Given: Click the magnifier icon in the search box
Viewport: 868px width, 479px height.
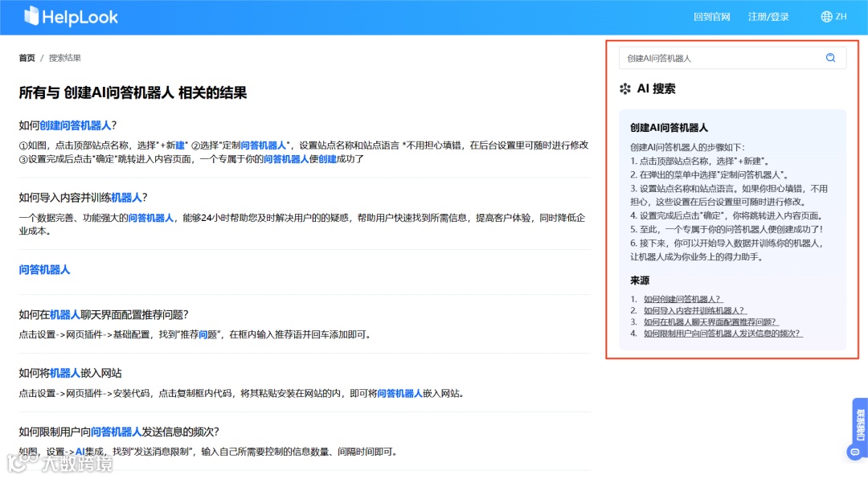Looking at the screenshot, I should pos(830,57).
